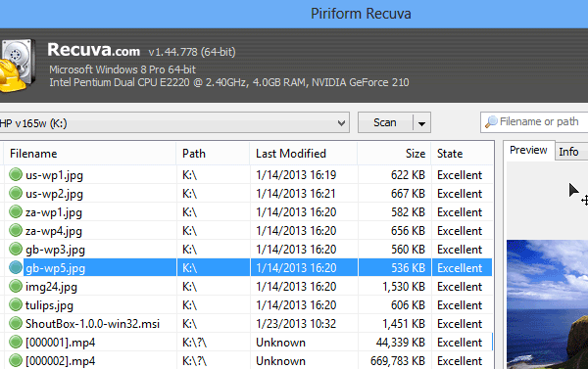
Task: Click the Recuva hard drive logo icon
Action: tap(18, 66)
